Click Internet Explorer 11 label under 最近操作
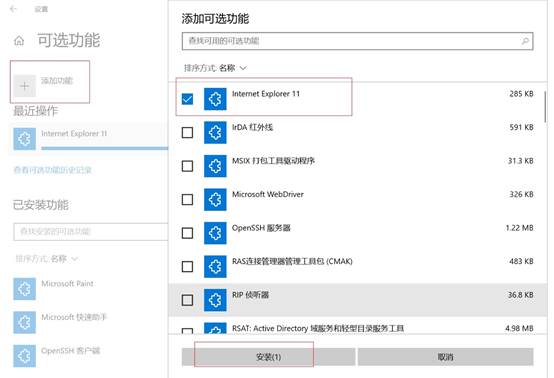This screenshot has width=554, height=378. pos(74,134)
